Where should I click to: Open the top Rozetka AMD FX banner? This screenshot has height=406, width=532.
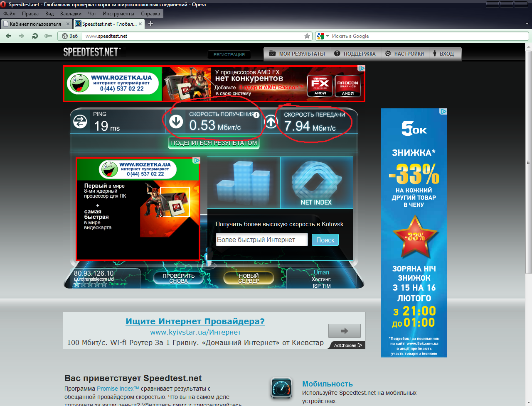(214, 83)
